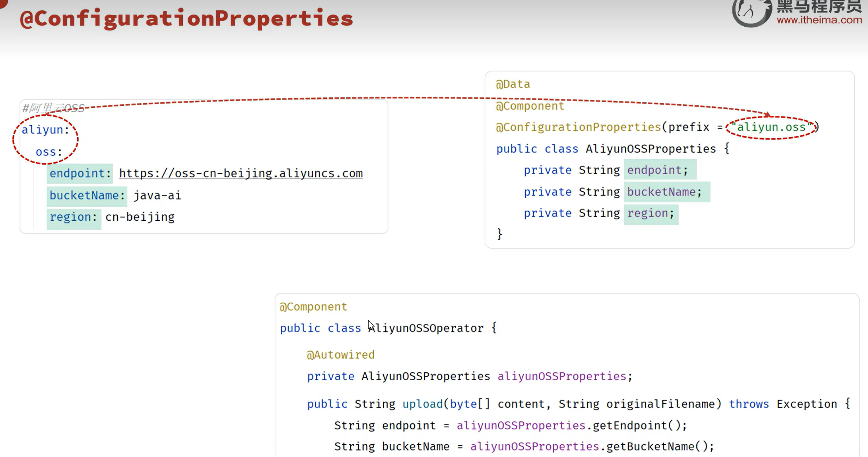
Task: Click the upload method name
Action: click(x=423, y=404)
